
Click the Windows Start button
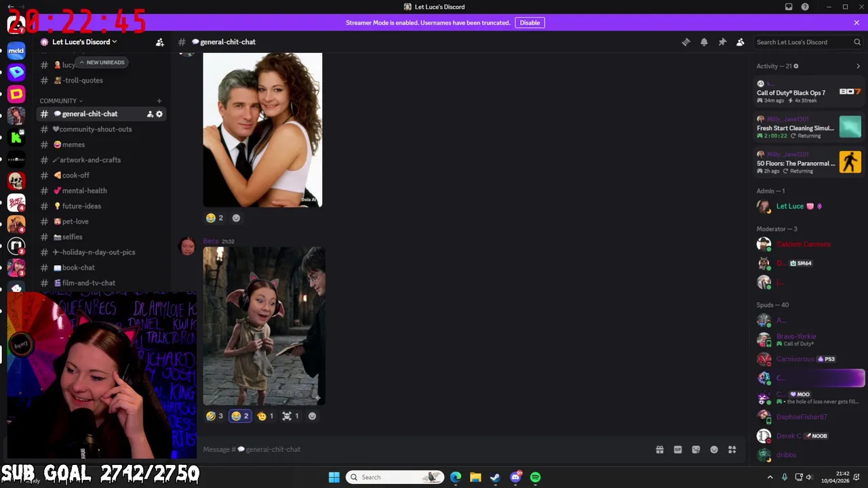(334, 477)
